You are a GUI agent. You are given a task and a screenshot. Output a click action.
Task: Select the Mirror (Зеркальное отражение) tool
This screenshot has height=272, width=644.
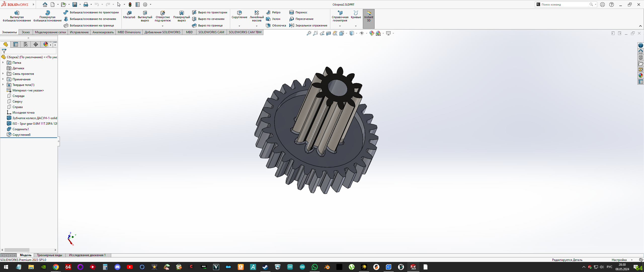click(x=308, y=25)
